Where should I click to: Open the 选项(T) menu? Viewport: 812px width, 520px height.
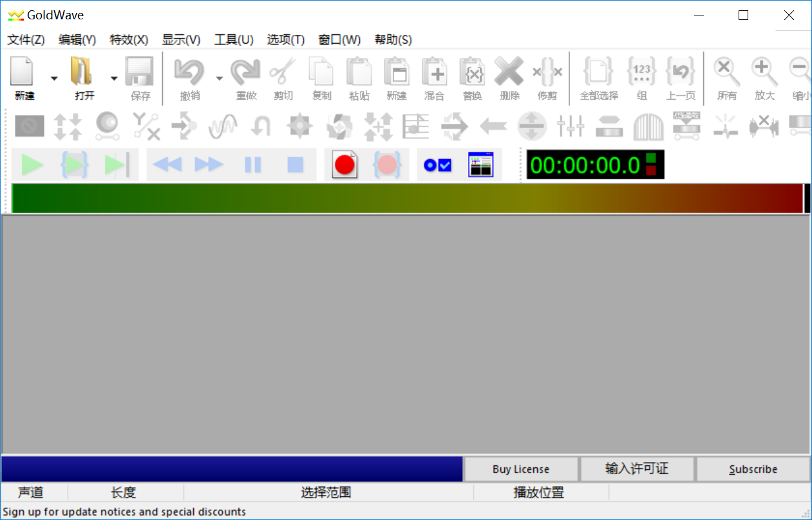click(x=286, y=39)
